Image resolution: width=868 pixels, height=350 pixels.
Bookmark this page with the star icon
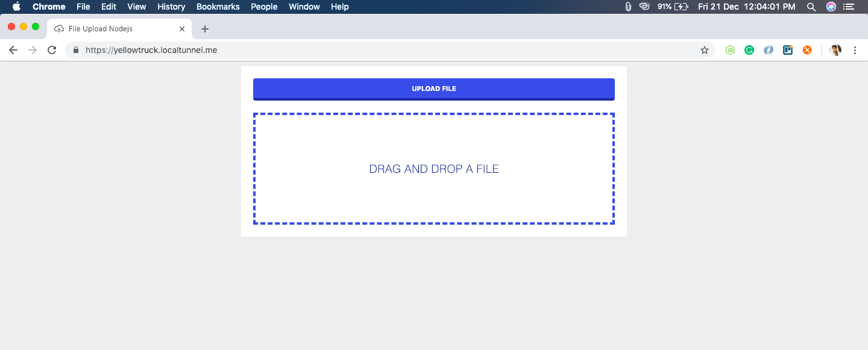point(704,51)
